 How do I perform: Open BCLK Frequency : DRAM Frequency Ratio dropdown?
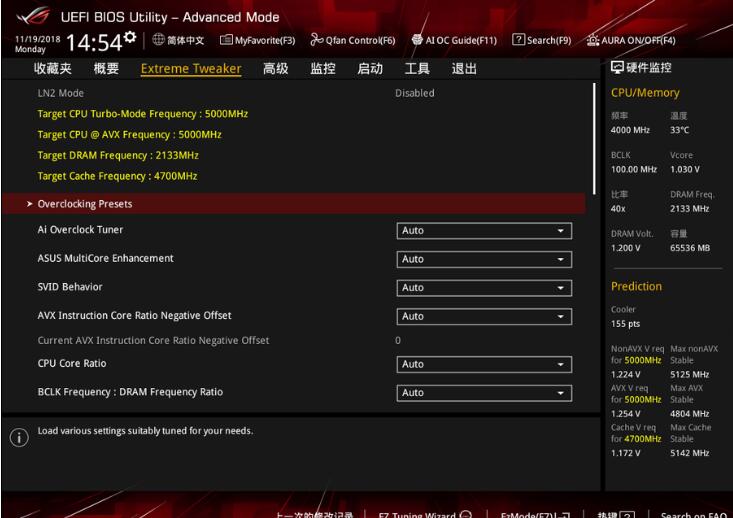click(x=484, y=393)
